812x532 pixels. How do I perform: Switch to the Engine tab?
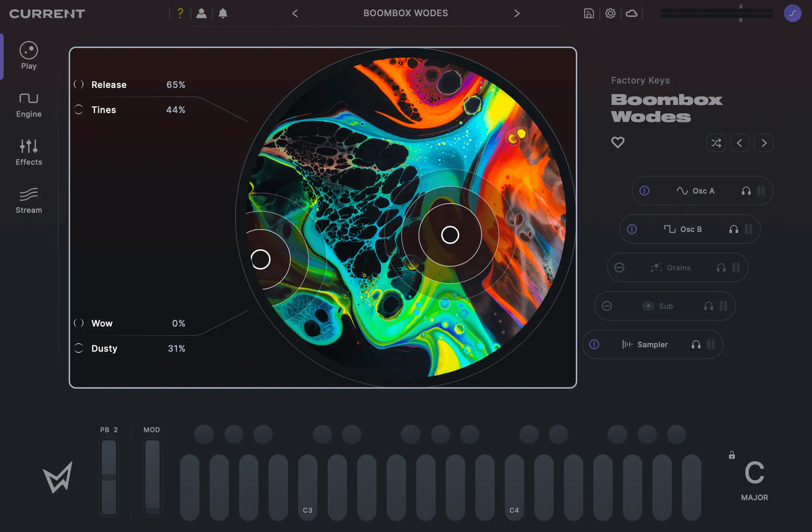(29, 105)
